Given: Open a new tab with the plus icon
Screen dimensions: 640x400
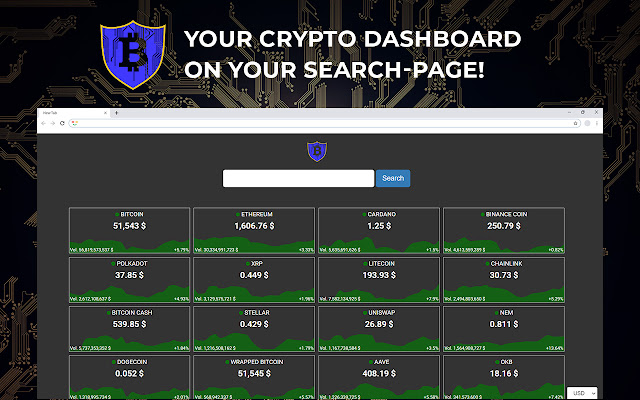Looking at the screenshot, I should (116, 113).
